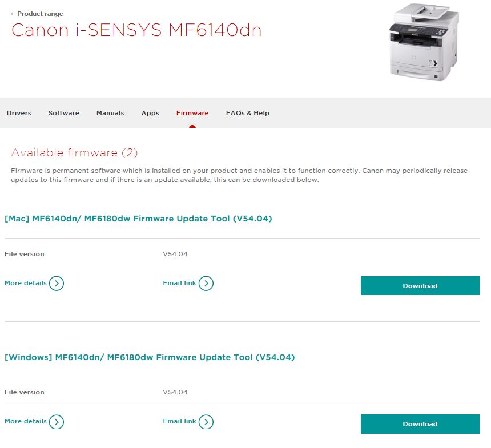Open the [Mac] MF6140dn Firmware Update Tool title link
The width and height of the screenshot is (491, 448).
(x=138, y=219)
